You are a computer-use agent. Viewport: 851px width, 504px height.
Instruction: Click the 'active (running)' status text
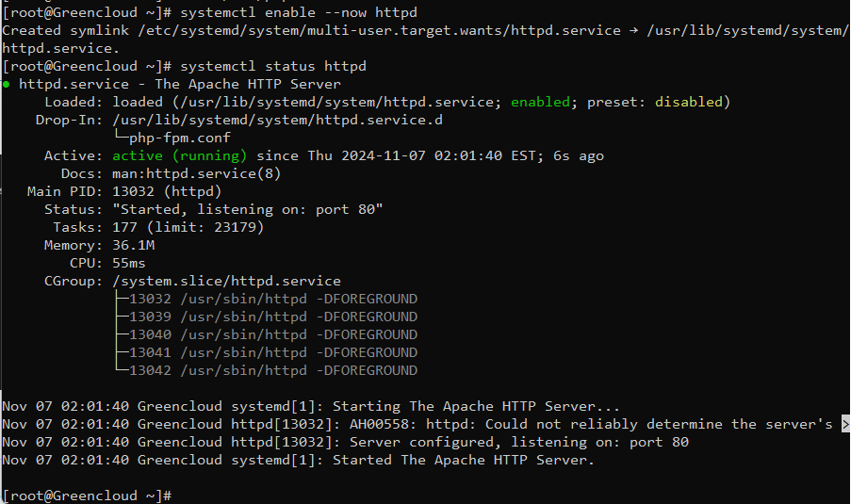[179, 155]
